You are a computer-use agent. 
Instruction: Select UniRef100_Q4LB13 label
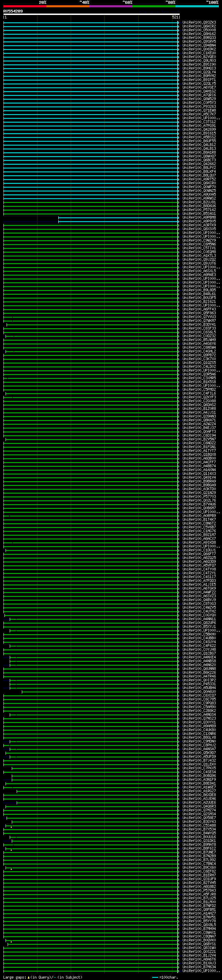coord(199,149)
